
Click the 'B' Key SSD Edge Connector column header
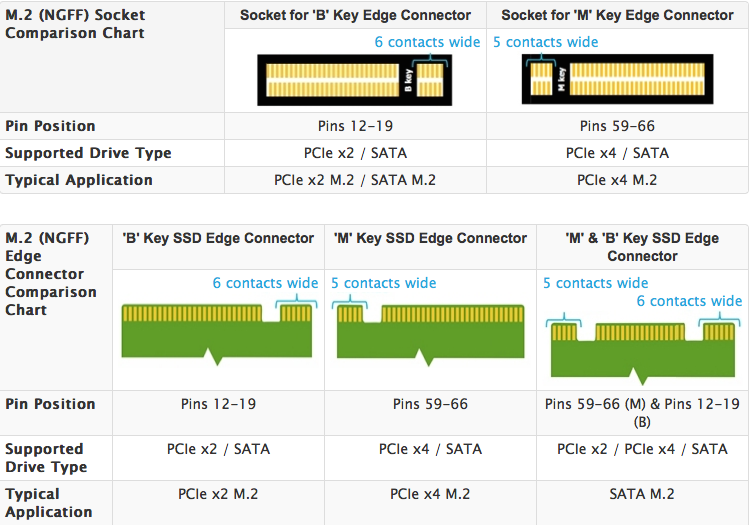(218, 238)
